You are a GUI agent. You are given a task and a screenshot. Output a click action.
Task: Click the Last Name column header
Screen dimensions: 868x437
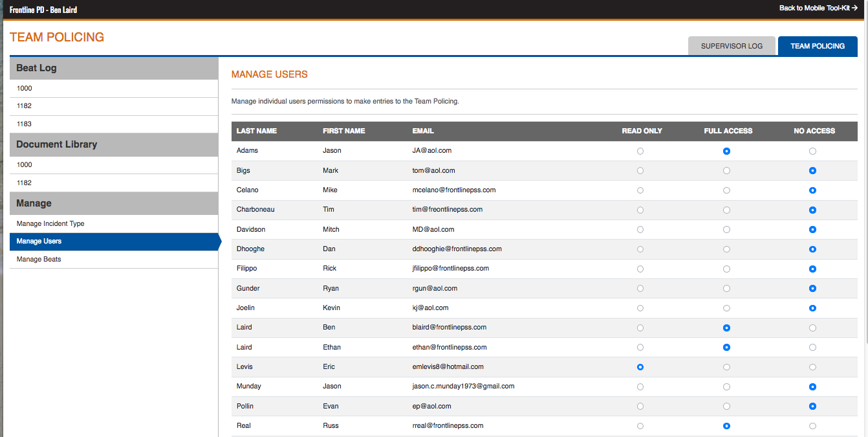pos(257,131)
